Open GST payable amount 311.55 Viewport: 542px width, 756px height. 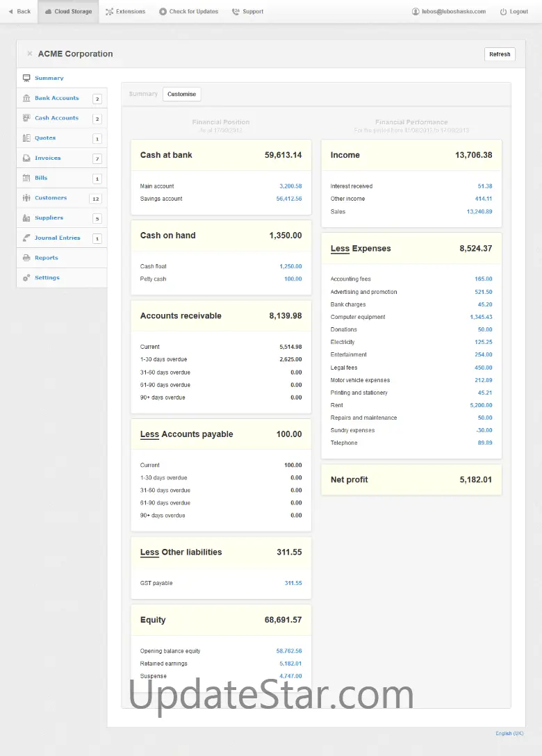[293, 583]
